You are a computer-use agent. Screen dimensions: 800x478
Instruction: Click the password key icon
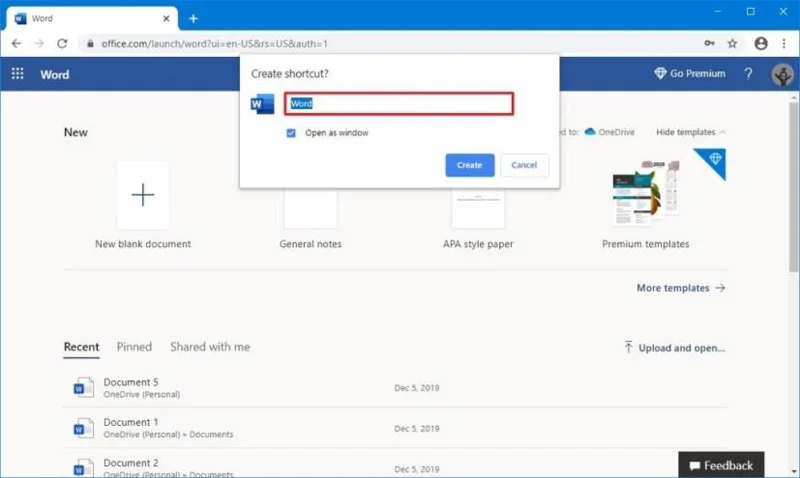pyautogui.click(x=709, y=43)
